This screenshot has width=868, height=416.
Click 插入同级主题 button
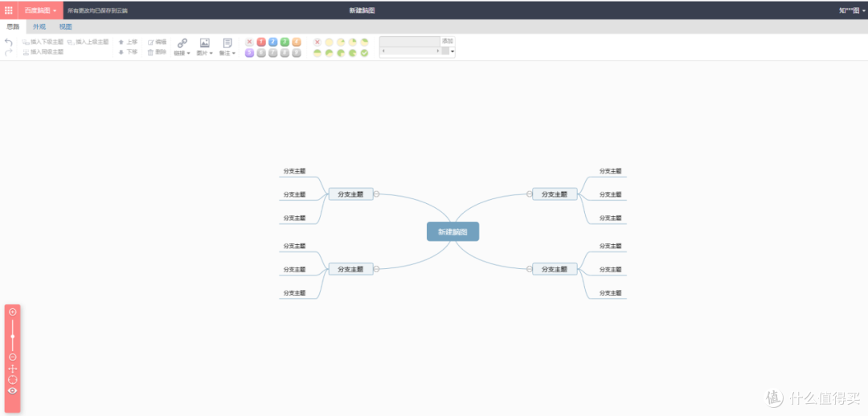pyautogui.click(x=43, y=51)
